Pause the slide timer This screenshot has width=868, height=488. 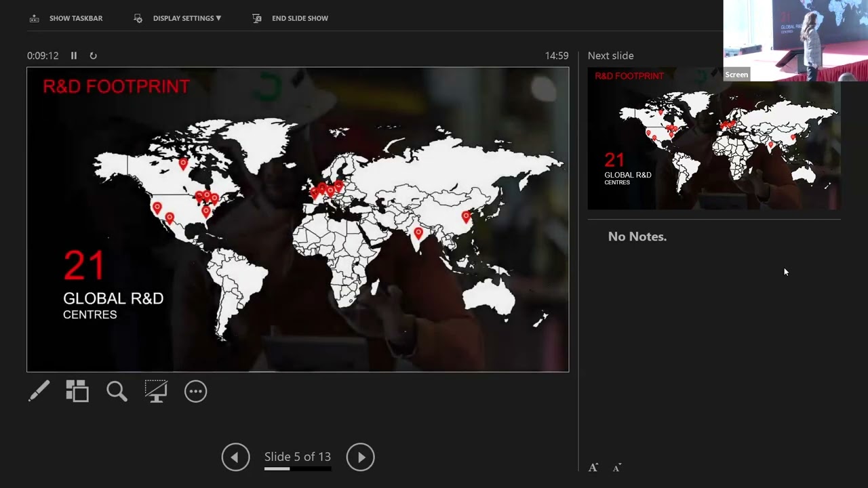[74, 56]
